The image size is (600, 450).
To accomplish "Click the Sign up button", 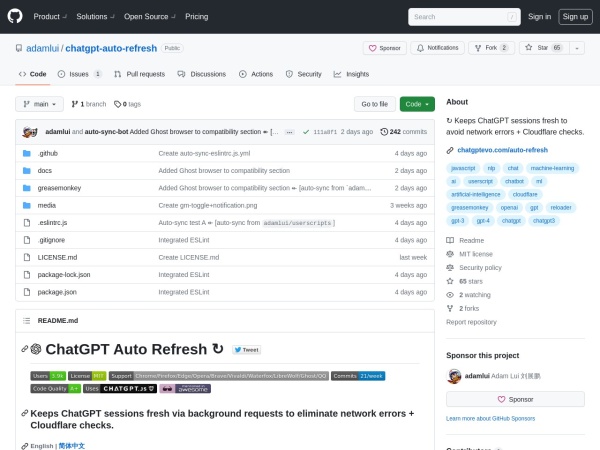I will (575, 17).
